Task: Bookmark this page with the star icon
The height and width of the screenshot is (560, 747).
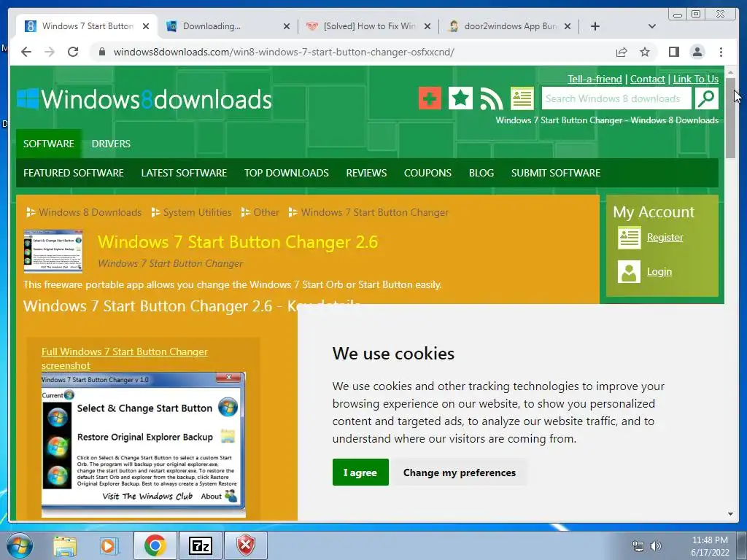Action: coord(645,52)
